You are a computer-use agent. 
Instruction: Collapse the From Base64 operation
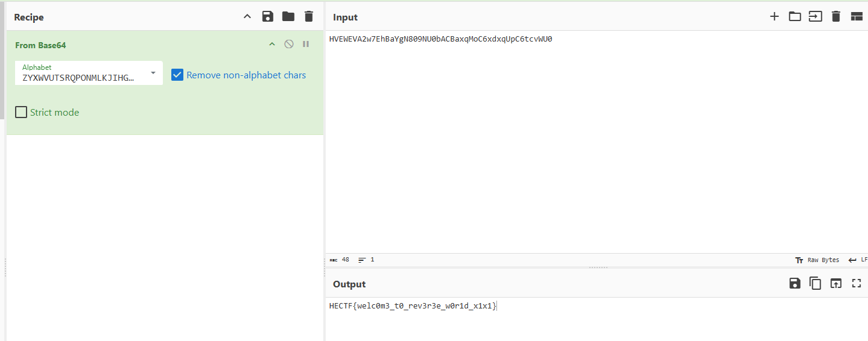pos(272,44)
